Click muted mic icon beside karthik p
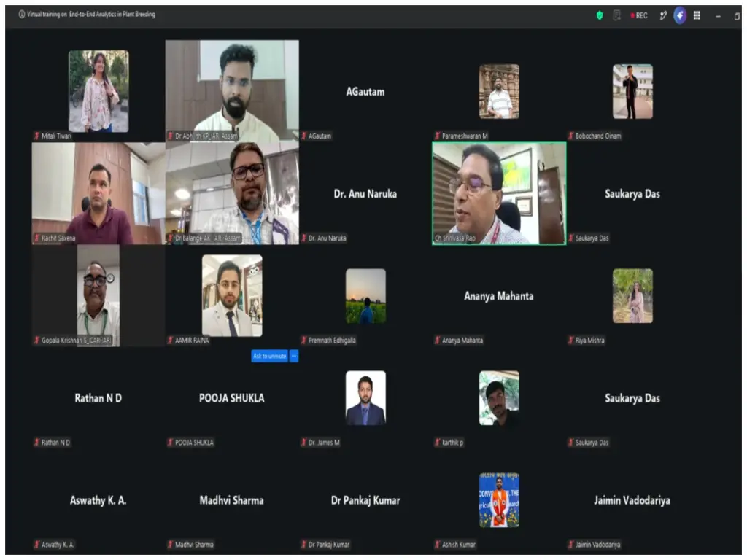 tap(438, 443)
